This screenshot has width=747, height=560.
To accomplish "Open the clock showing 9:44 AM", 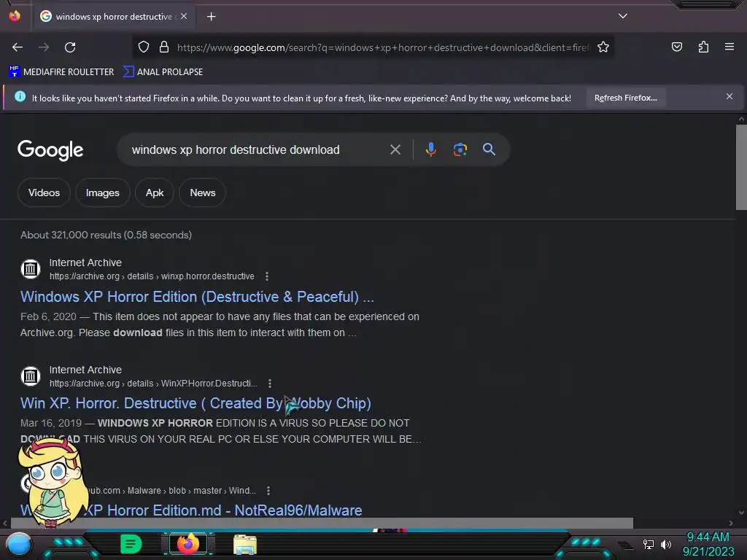I will 708,537.
